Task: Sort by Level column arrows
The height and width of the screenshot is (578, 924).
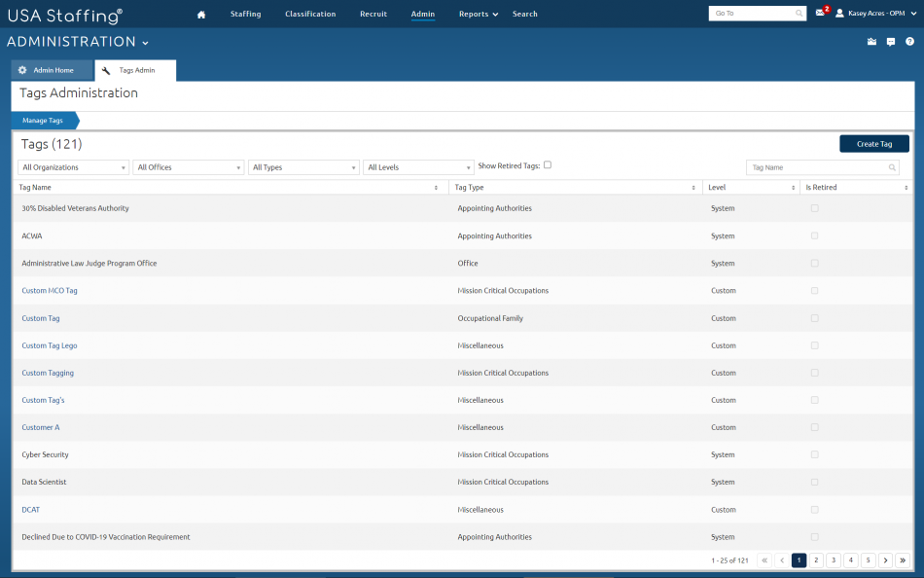Action: [x=793, y=188]
